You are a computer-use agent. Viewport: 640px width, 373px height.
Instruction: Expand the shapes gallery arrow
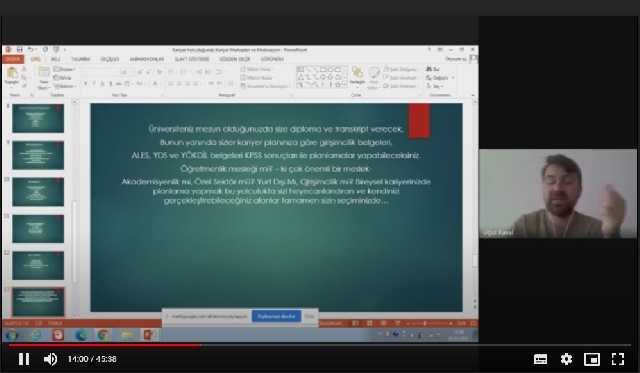pyautogui.click(x=345, y=84)
